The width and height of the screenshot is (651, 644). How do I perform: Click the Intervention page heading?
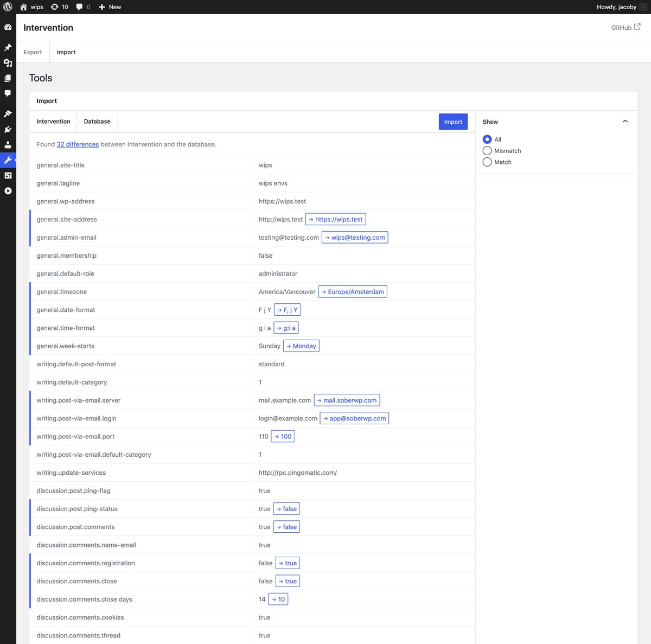tap(48, 28)
